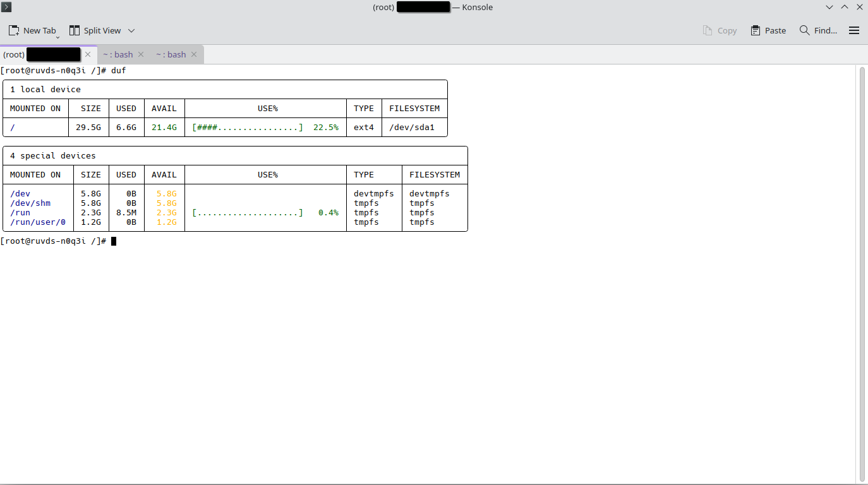Close the third ~ : bash tab

pyautogui.click(x=194, y=54)
